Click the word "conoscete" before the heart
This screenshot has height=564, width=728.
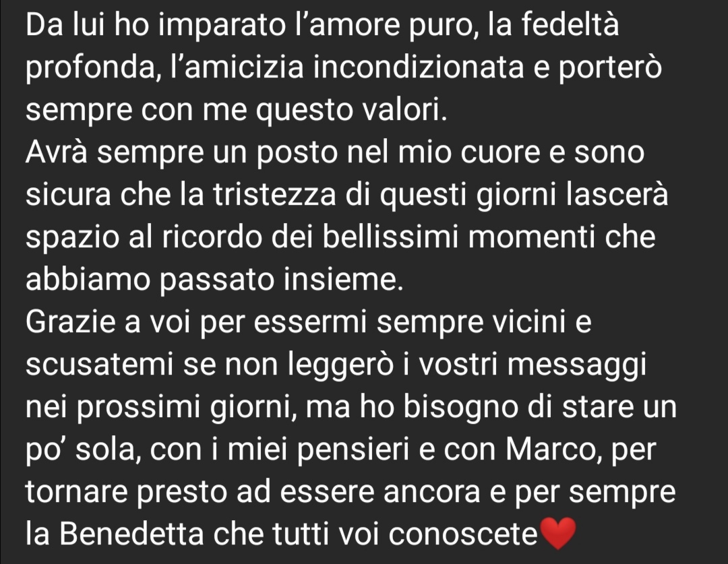coord(463,534)
